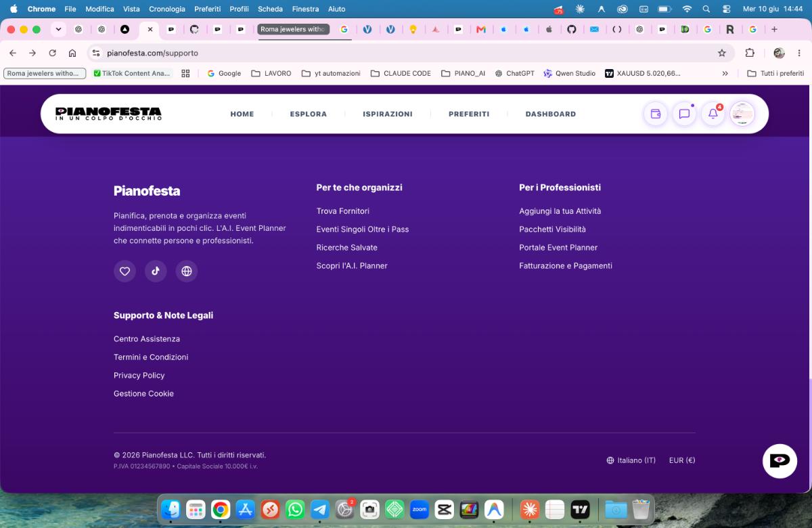The width and height of the screenshot is (812, 528).
Task: Open Scopri l'A.I. Planner link
Action: 352,266
